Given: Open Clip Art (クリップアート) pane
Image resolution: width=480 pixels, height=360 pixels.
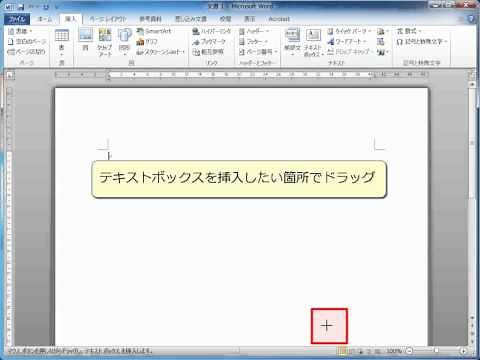Looking at the screenshot, I should pos(105,42).
